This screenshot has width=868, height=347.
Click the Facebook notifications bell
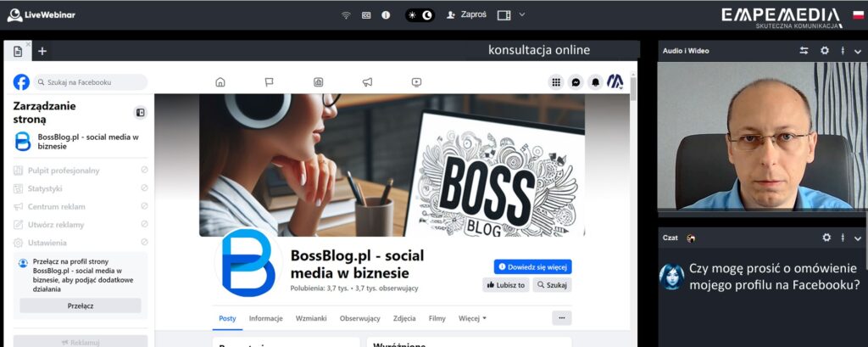[595, 82]
